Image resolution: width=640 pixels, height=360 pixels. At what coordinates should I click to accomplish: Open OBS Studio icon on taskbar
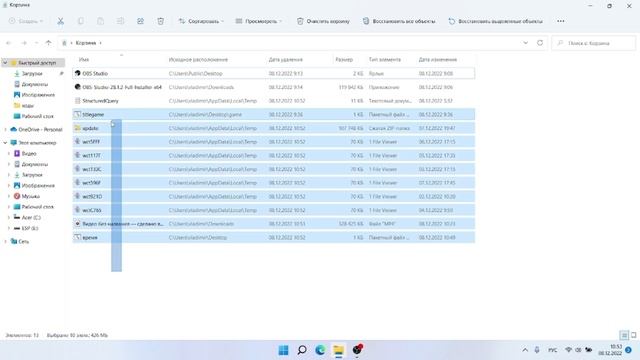(357, 350)
